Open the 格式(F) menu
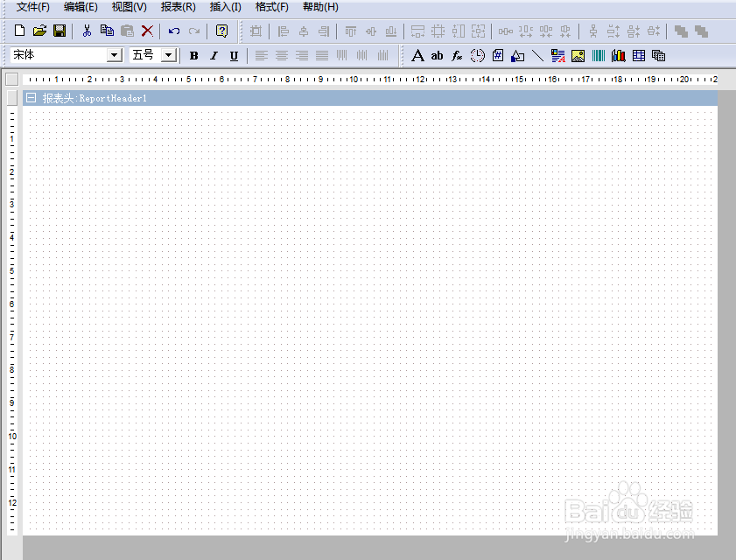The height and width of the screenshot is (560, 736). coord(272,7)
